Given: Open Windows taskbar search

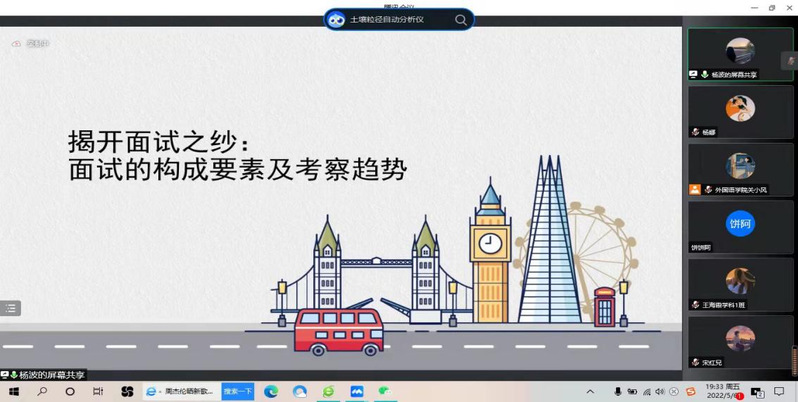Looking at the screenshot, I should (x=42, y=392).
